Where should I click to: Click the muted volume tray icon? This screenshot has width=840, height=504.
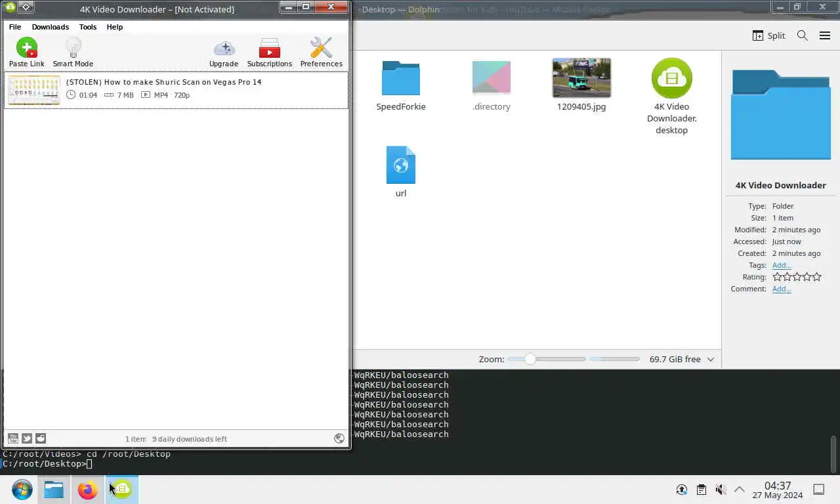(x=721, y=490)
